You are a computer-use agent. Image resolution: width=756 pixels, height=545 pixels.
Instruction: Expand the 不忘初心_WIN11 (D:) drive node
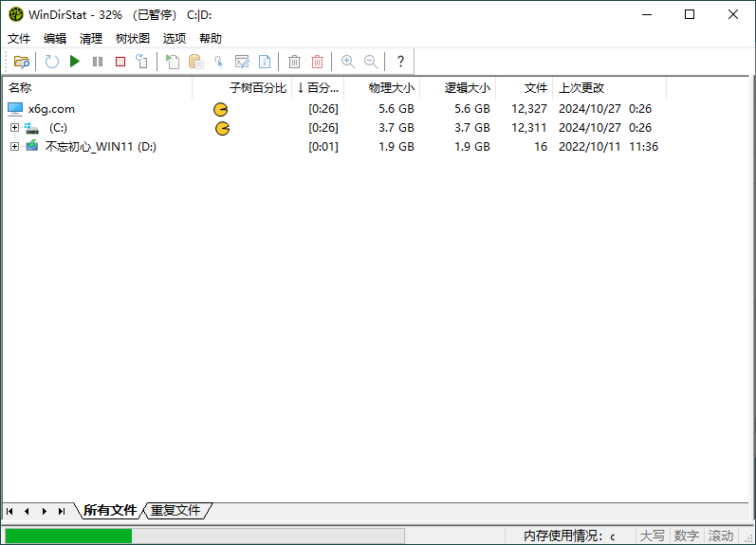14,147
